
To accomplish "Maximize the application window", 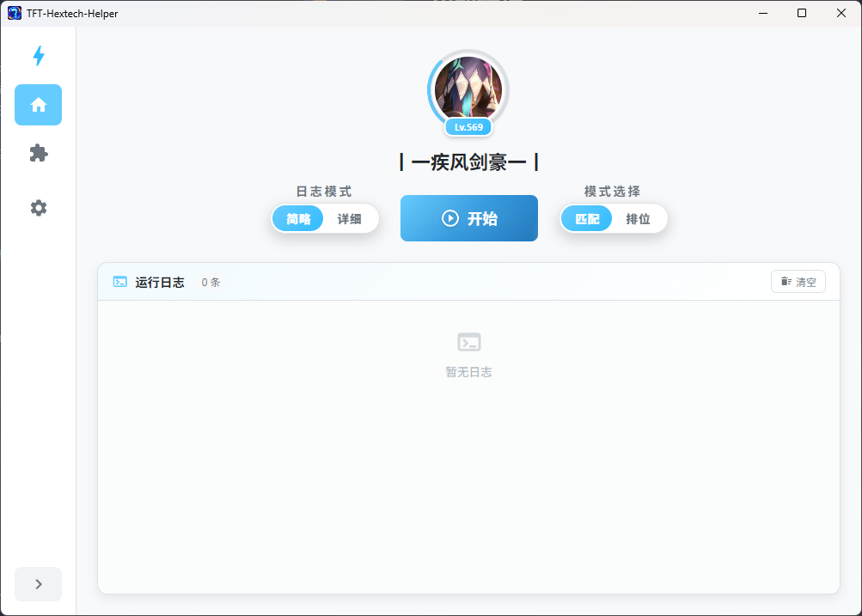I will pyautogui.click(x=802, y=13).
